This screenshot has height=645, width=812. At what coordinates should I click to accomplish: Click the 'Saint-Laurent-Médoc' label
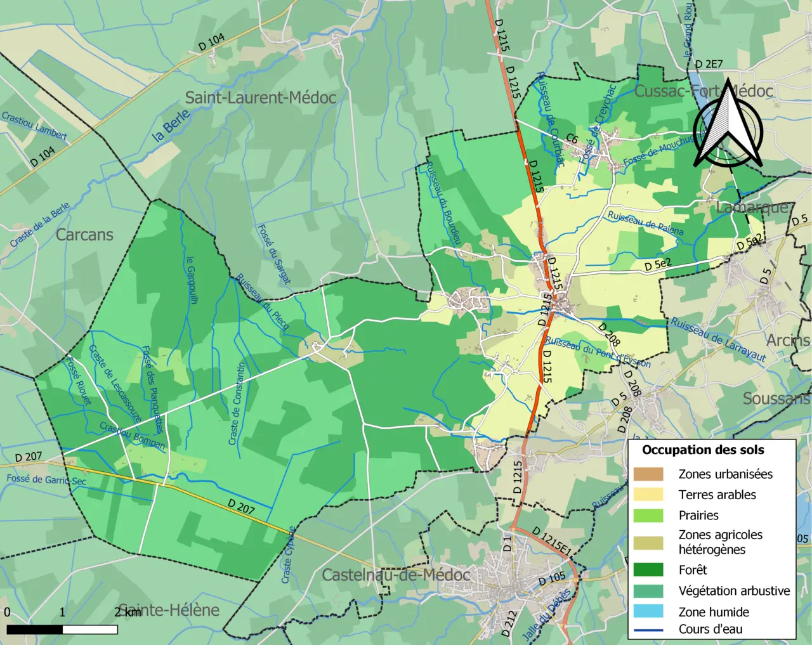click(261, 98)
